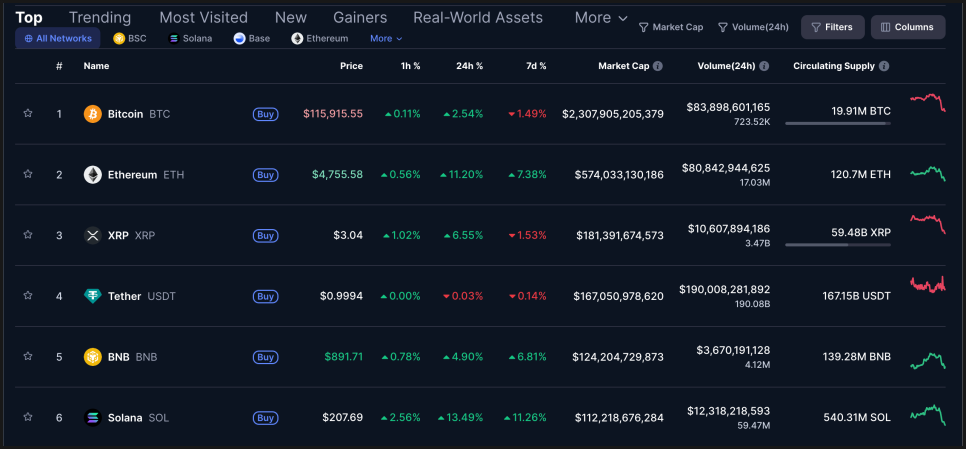This screenshot has height=449, width=966.
Task: Click Buy button for Solana
Action: click(266, 418)
